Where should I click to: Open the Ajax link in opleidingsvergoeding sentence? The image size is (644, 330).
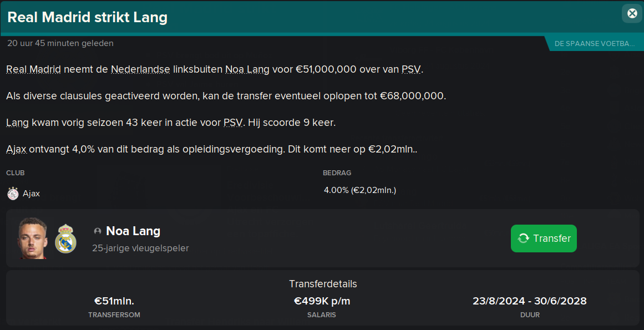coord(17,149)
